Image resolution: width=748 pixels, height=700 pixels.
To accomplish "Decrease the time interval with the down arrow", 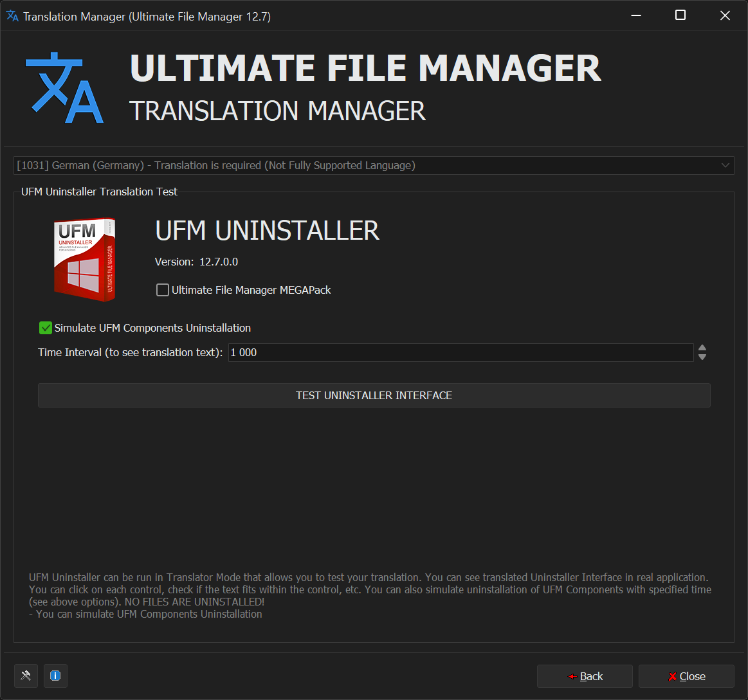I will [x=702, y=357].
